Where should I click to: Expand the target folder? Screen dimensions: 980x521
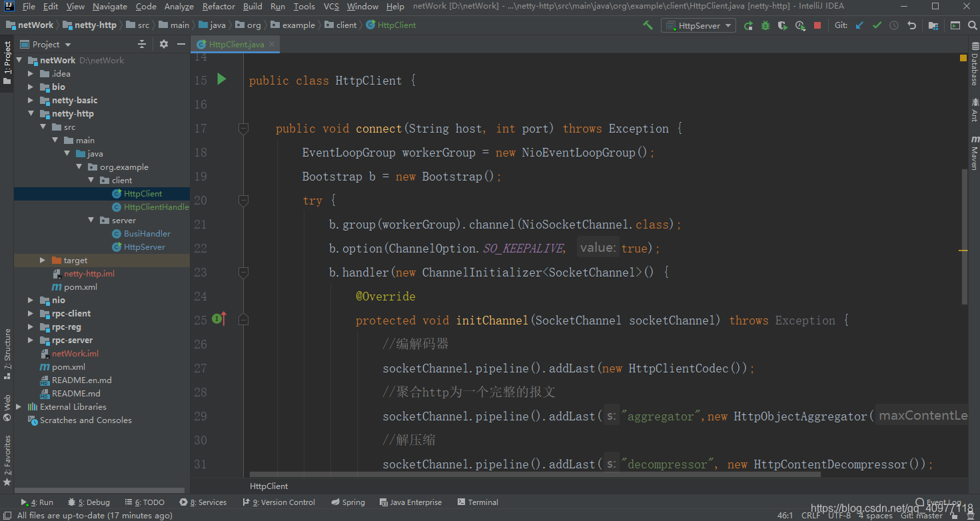click(x=43, y=260)
